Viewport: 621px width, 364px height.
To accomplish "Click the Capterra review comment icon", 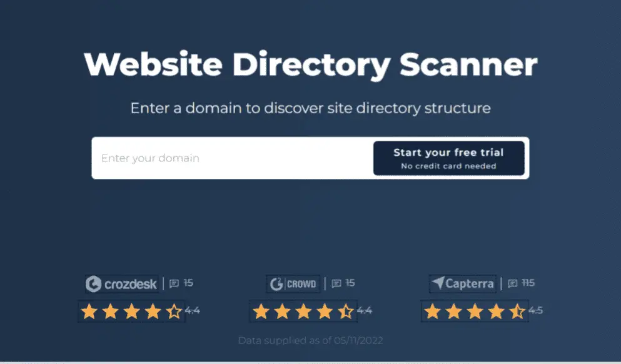I will (512, 283).
